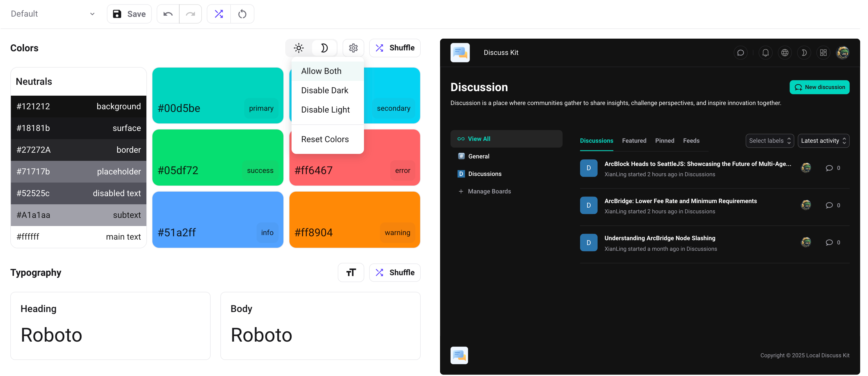Viewport: 868px width, 376px height.
Task: Open the Select labels dropdown
Action: (x=770, y=141)
